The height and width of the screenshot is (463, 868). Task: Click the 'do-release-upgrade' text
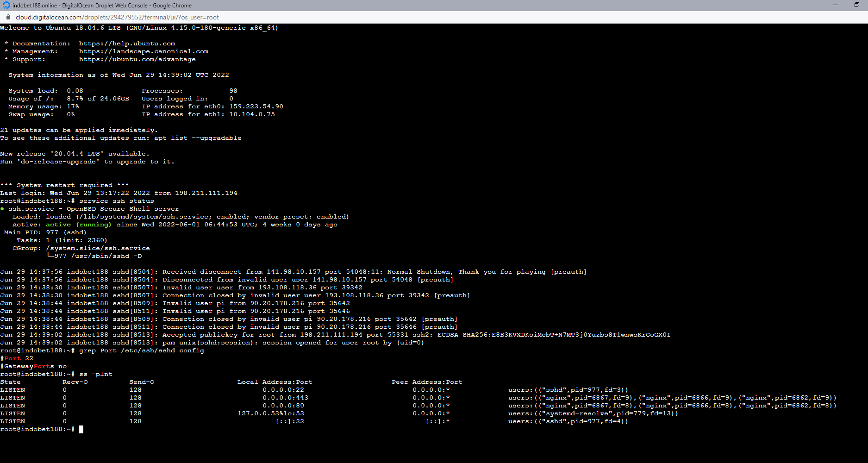[x=58, y=162]
